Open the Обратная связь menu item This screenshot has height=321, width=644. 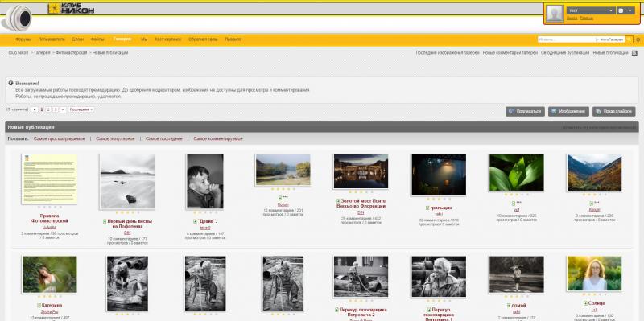(203, 39)
